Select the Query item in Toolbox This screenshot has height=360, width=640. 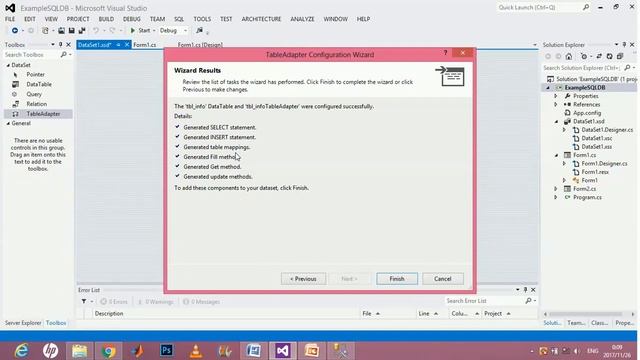point(34,94)
